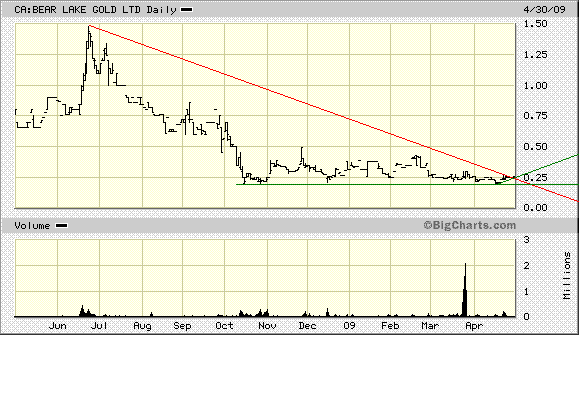The height and width of the screenshot is (405, 579).
Task: Click the Oct month label
Action: 224,326
